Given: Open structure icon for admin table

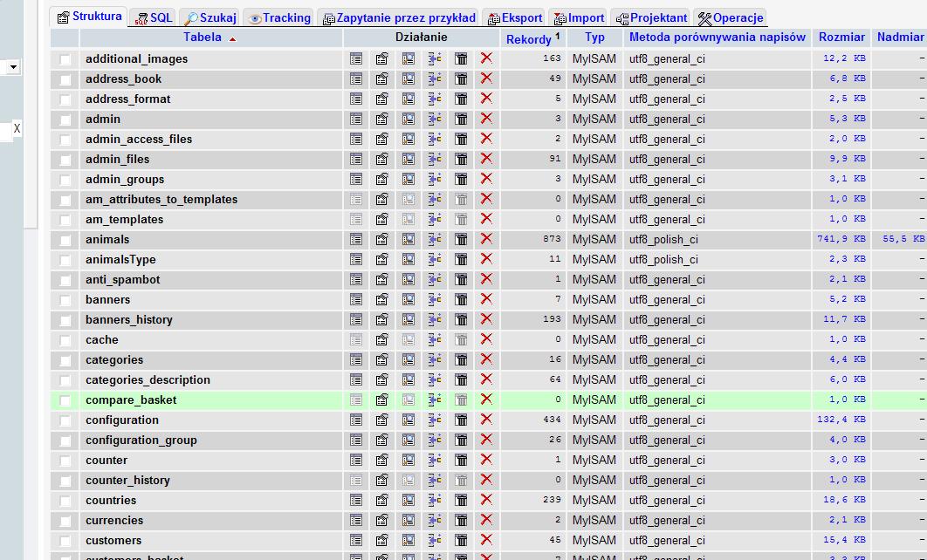Looking at the screenshot, I should [x=382, y=119].
